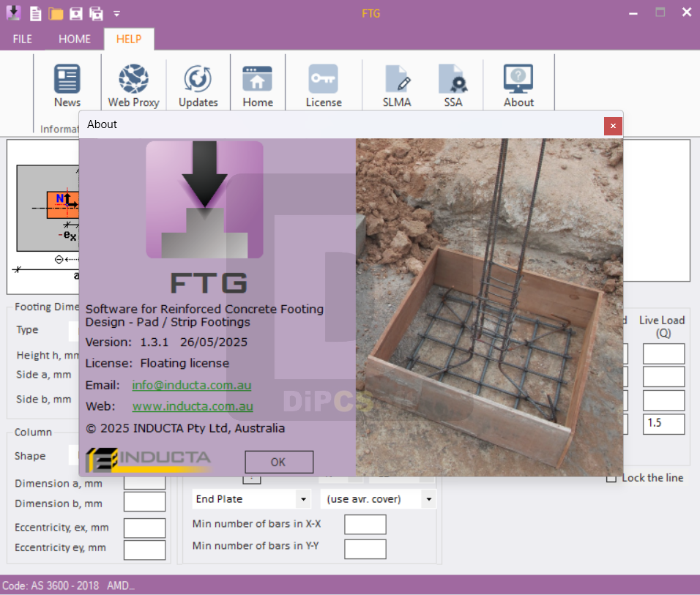Click the Dimension b, mm input field
Image resolution: width=700 pixels, height=595 pixels.
point(145,502)
